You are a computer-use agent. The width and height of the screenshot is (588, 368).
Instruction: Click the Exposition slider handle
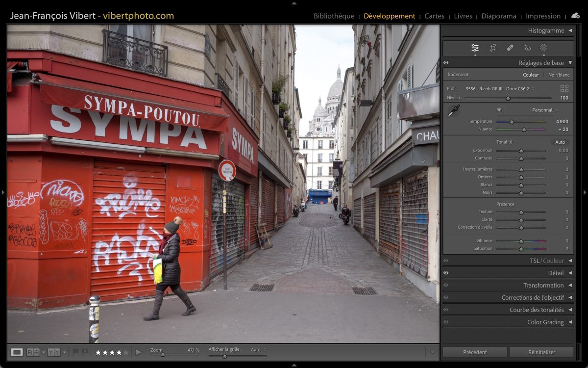click(521, 151)
